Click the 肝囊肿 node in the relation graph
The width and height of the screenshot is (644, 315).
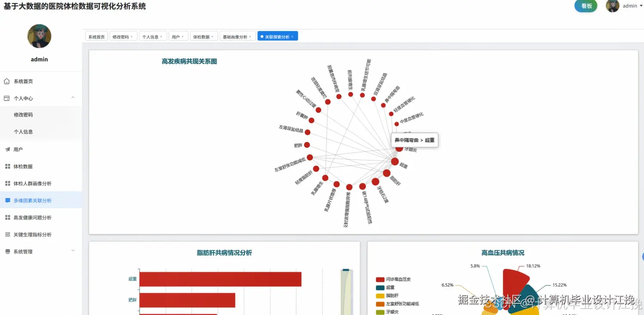pos(311,121)
